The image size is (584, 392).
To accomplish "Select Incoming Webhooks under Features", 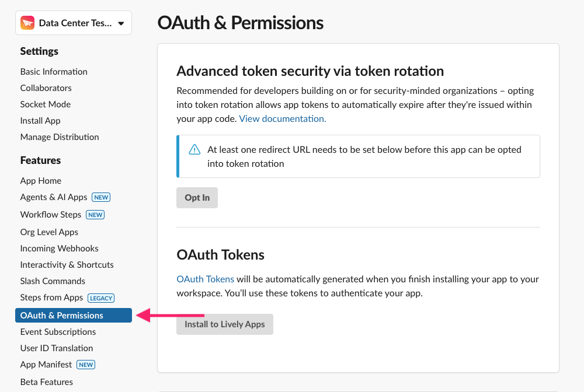I will click(x=59, y=248).
